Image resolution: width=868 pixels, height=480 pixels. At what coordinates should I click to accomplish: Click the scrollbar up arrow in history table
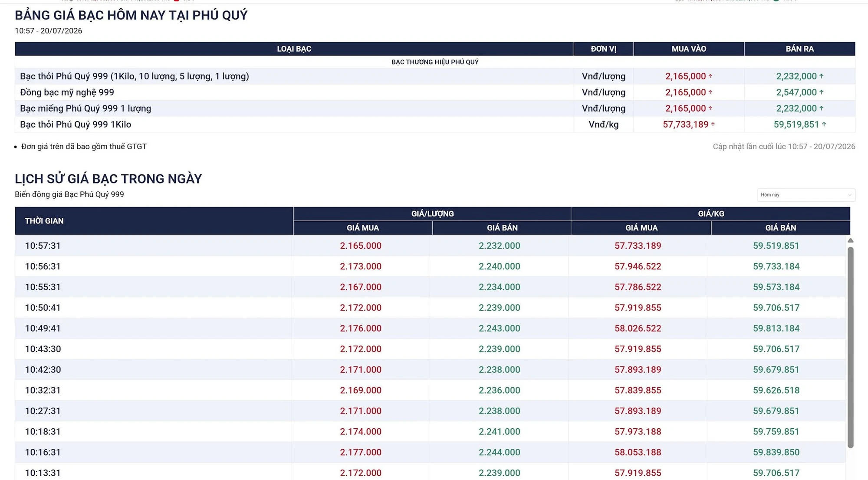(851, 240)
